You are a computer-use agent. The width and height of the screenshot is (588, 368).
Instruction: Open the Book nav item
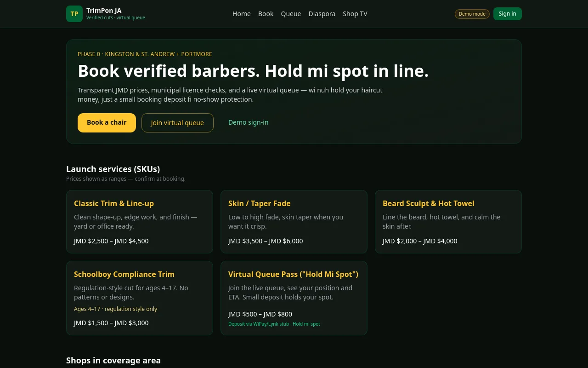266,14
